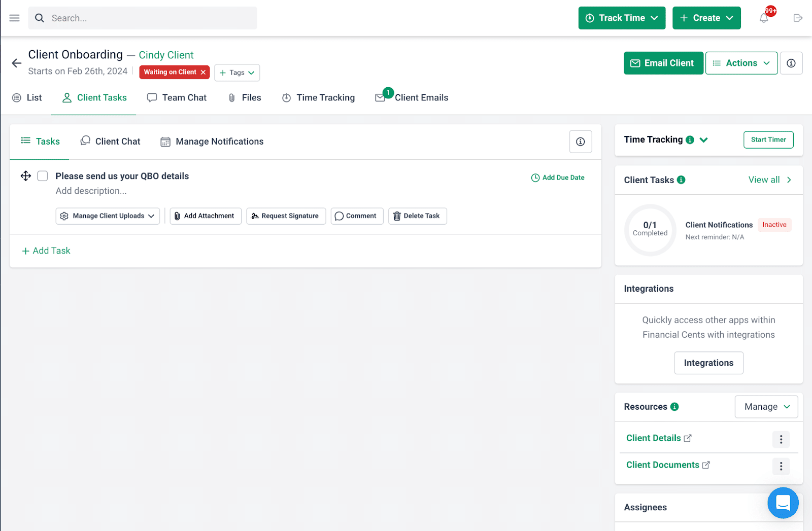The width and height of the screenshot is (812, 531).
Task: Click the Inactive notifications badge
Action: (774, 225)
